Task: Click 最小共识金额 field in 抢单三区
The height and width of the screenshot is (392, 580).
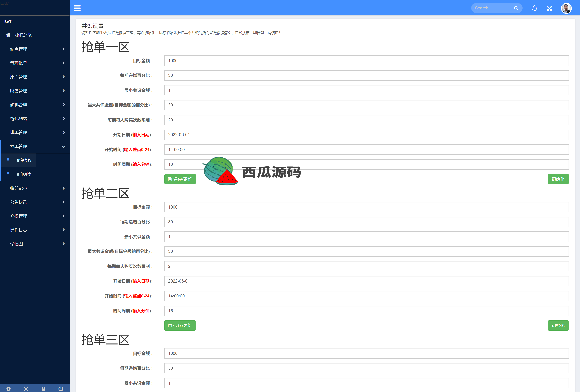Action: 366,383
